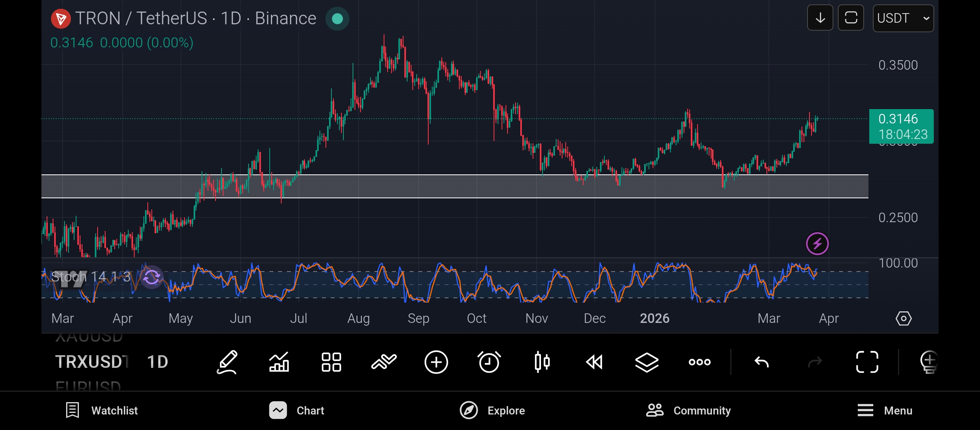The image size is (980, 430).
Task: Switch to the Watchlist tab
Action: coord(102,410)
